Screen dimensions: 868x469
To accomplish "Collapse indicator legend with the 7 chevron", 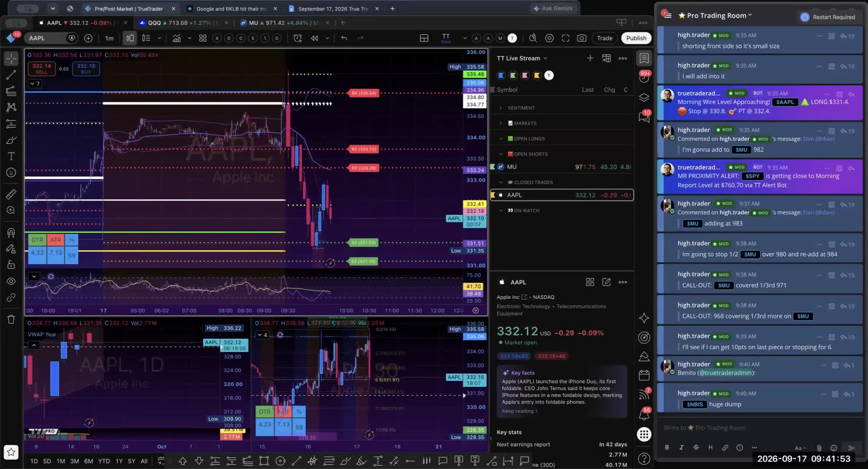I will tap(36, 83).
